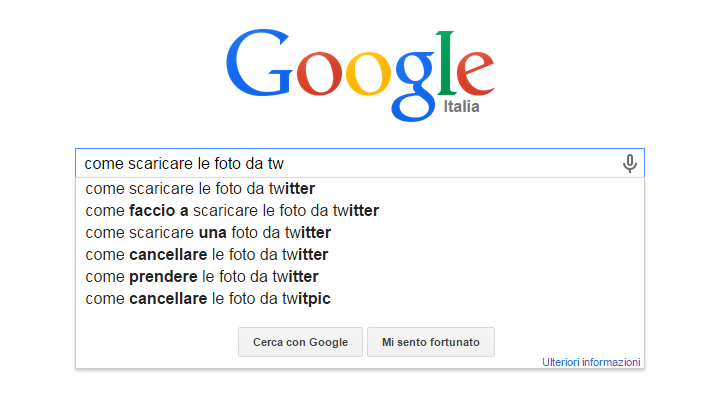Click the blank page area below suggestions panel
Screen dimensions: 720x405
[360, 388]
